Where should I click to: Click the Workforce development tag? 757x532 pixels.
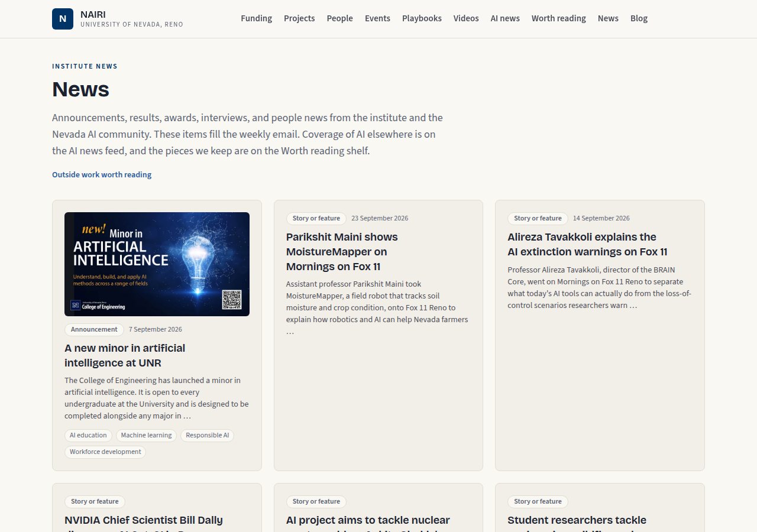105,452
